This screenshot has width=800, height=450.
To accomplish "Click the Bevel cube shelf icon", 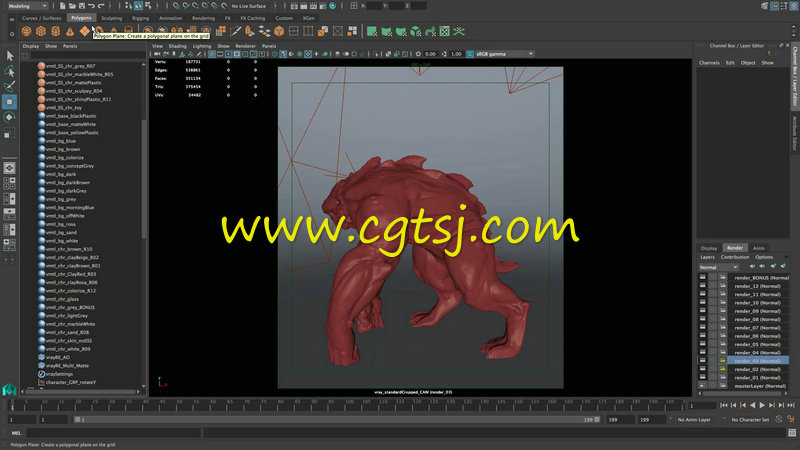I will click(x=279, y=32).
